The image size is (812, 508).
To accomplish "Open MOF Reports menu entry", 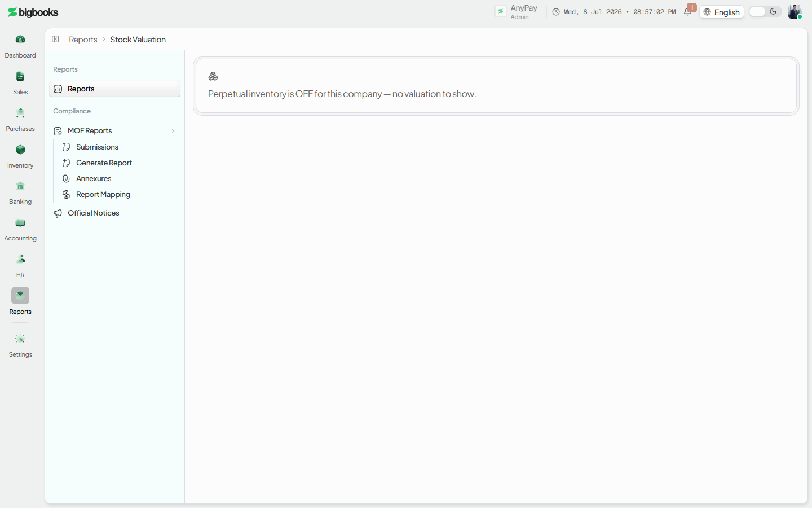I will pyautogui.click(x=114, y=130).
